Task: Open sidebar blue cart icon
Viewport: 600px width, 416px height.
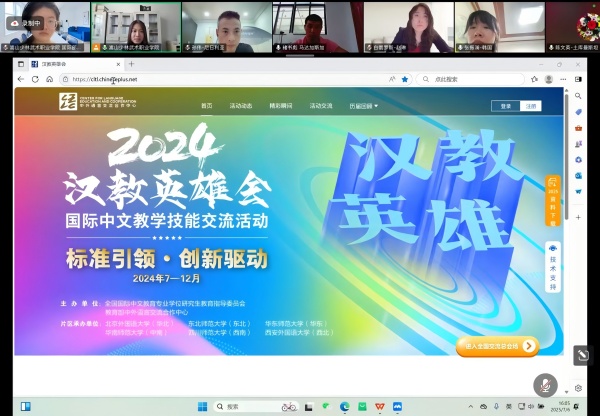Action: (x=578, y=191)
